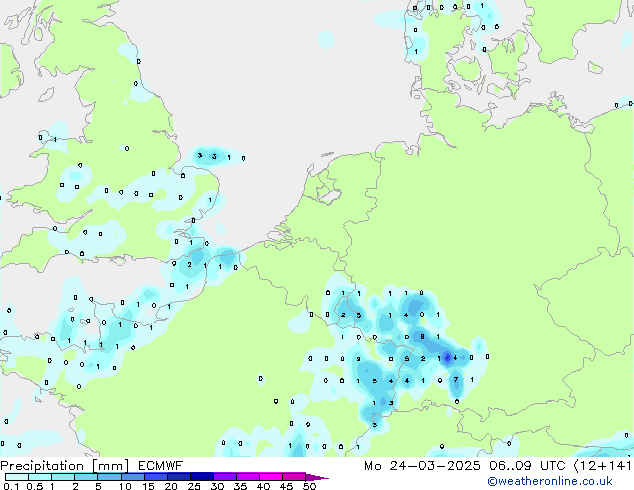Image resolution: width=634 pixels, height=490 pixels.
Task: Click the 'Precipitation' title text
Action: (x=42, y=466)
